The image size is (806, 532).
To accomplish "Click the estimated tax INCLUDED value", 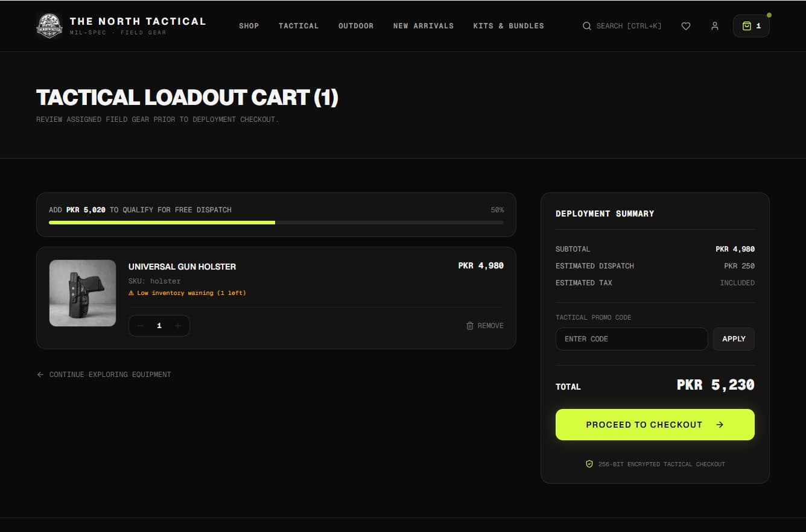I will tap(737, 283).
